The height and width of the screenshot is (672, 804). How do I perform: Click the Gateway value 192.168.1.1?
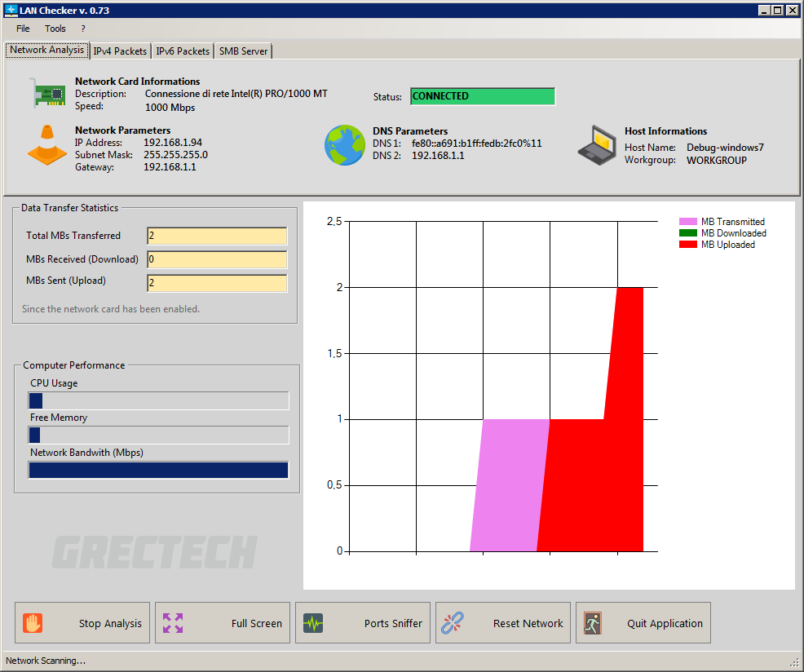click(x=170, y=167)
